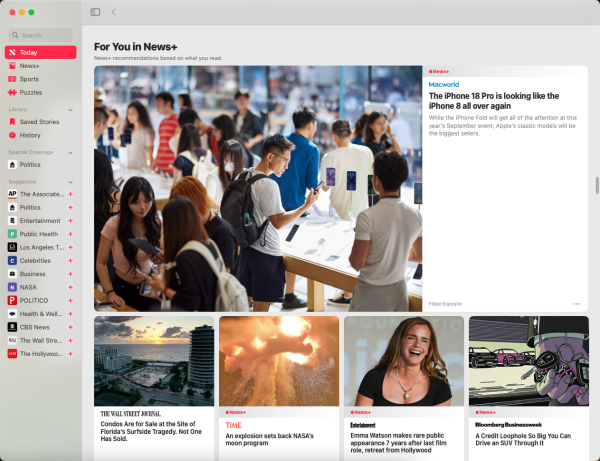Click the CBS News channel icon
Viewport: 600px width, 461px height.
pyautogui.click(x=12, y=327)
